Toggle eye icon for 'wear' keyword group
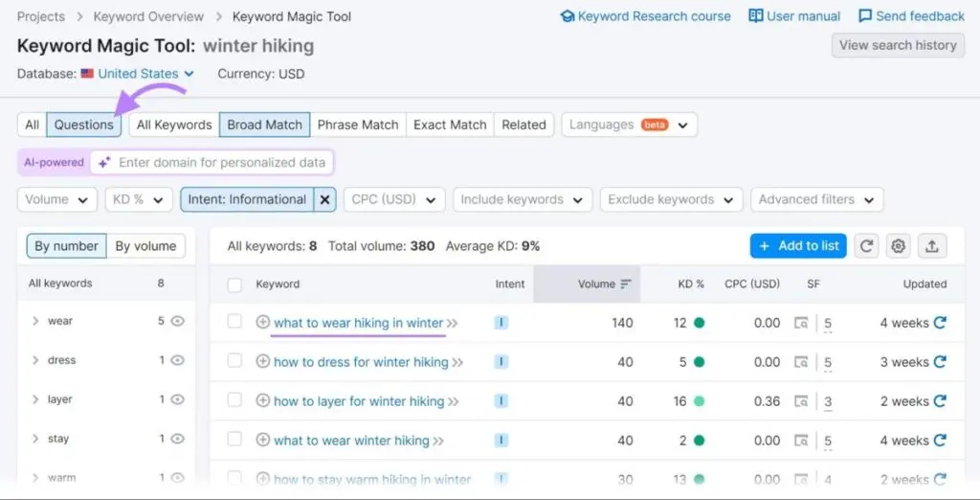980x500 pixels. click(177, 321)
